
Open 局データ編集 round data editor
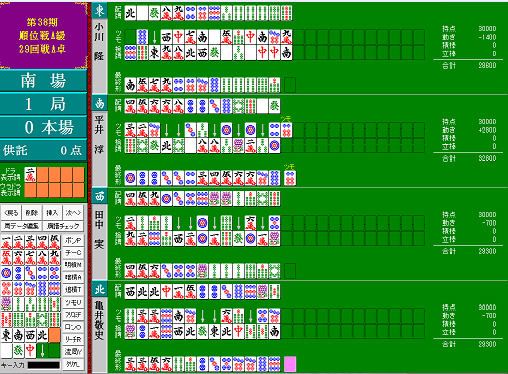pos(22,226)
